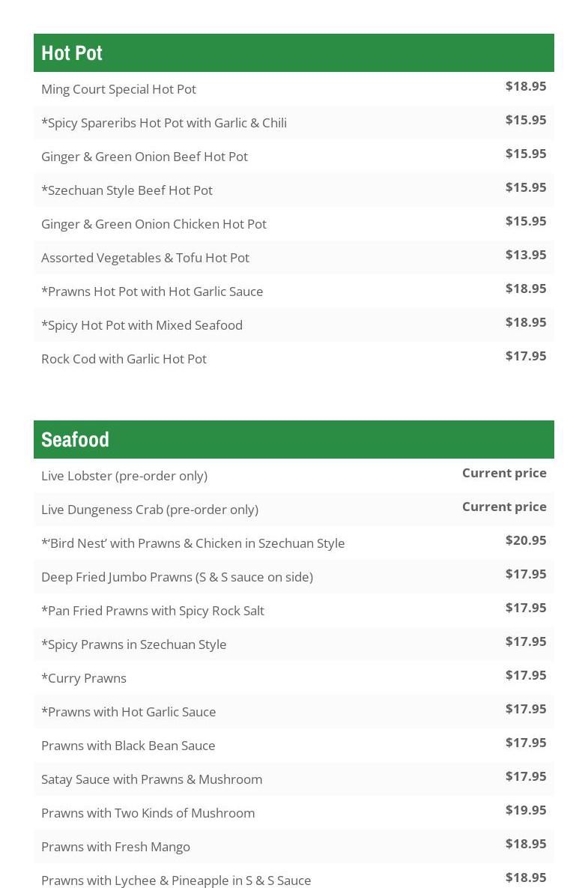588x888 pixels.
Task: Select Ming Court Special Hot Pot item
Action: click(x=118, y=89)
